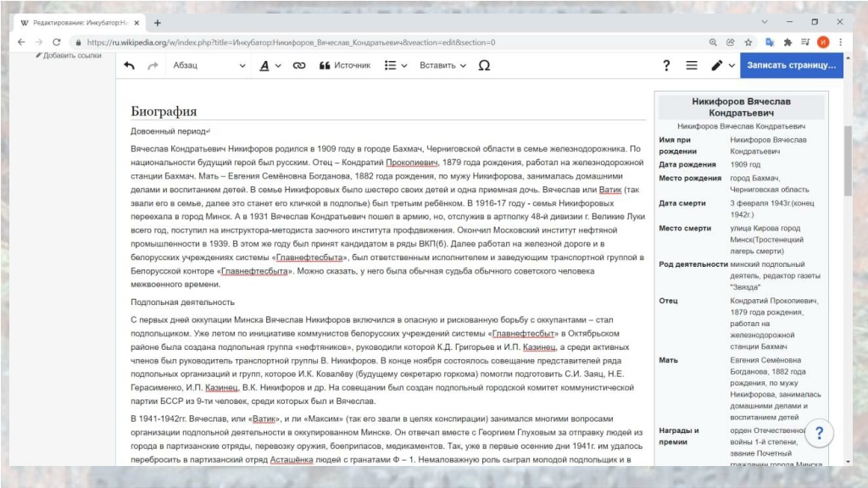Open the page options hamburger menu
This screenshot has height=488, width=868.
(x=692, y=65)
